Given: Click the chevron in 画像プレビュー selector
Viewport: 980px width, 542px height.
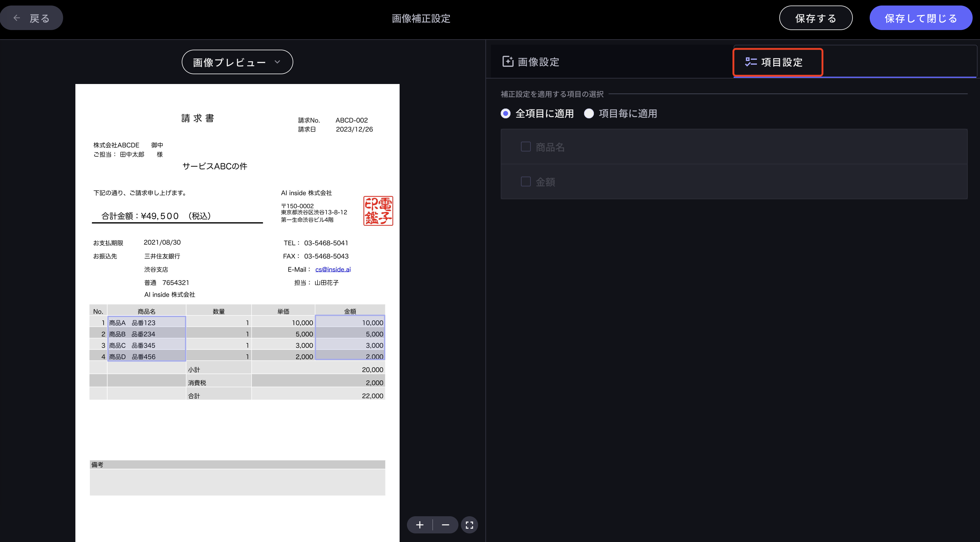Looking at the screenshot, I should click(x=277, y=62).
